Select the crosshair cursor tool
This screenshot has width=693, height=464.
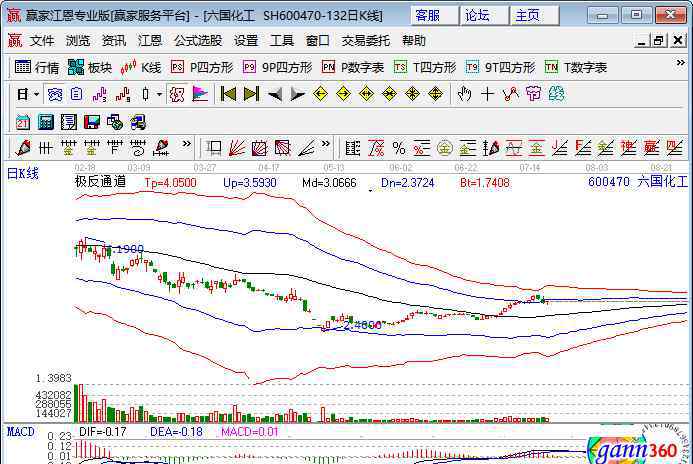pyautogui.click(x=487, y=94)
